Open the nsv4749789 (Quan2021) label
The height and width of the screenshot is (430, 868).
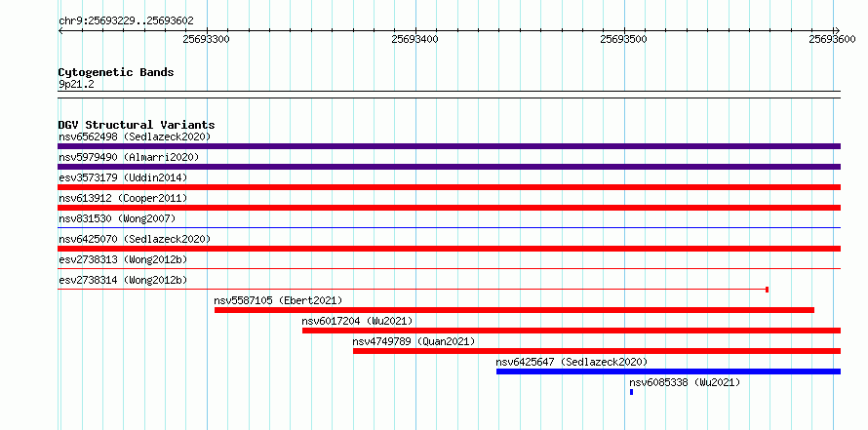click(414, 341)
